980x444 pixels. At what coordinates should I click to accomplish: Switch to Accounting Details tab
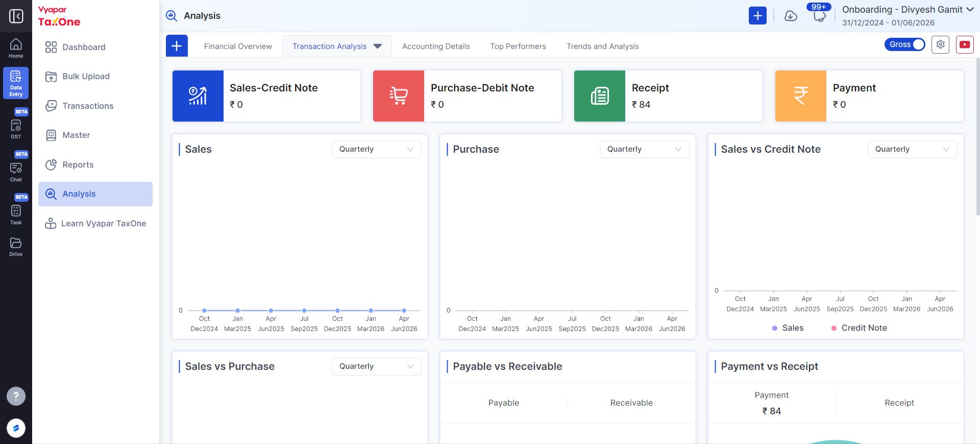[x=436, y=46]
